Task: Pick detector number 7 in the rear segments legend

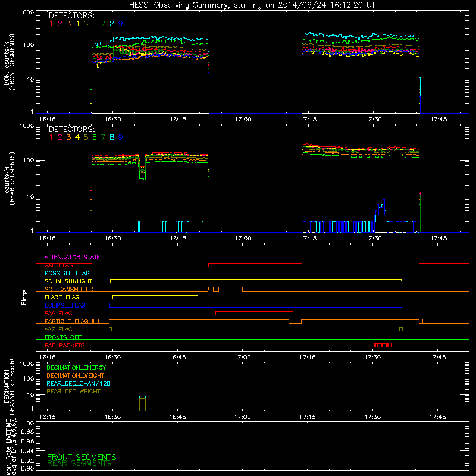Action: point(103,137)
